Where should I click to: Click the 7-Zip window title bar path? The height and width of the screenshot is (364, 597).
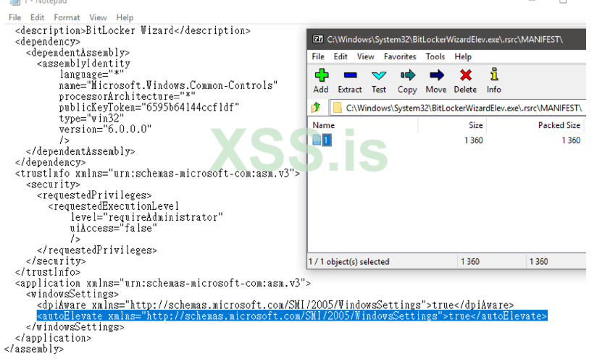[x=445, y=39]
